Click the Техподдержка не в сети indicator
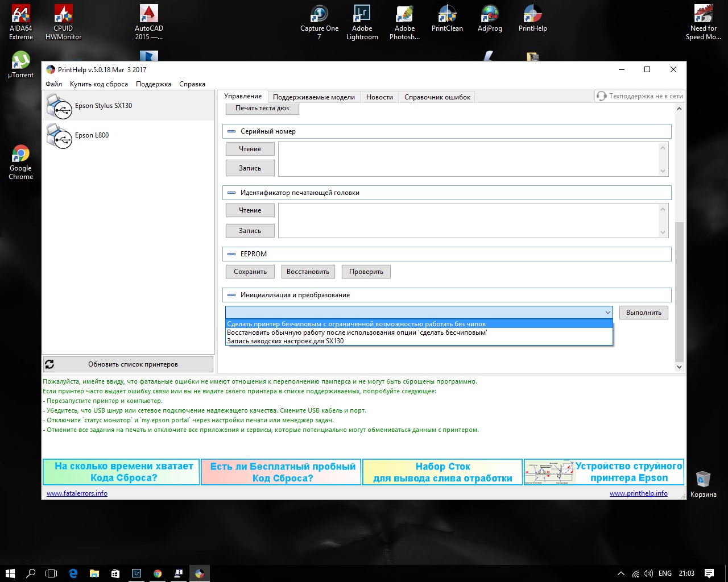Viewport: 728px width, 582px height. 639,96
